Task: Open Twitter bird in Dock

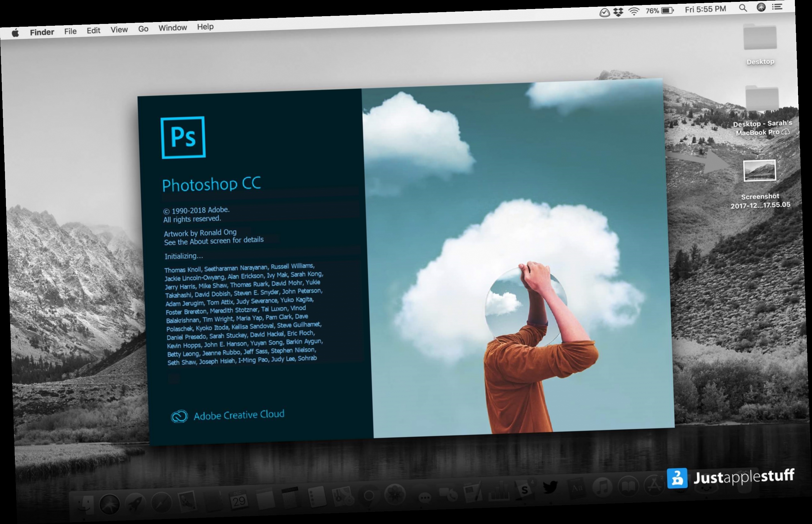Action: 550,487
